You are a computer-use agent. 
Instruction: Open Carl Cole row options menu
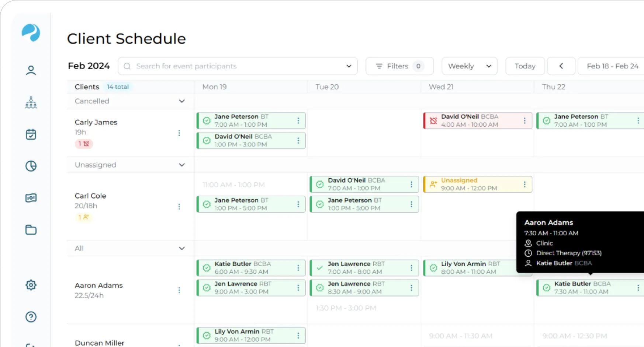[x=179, y=207]
